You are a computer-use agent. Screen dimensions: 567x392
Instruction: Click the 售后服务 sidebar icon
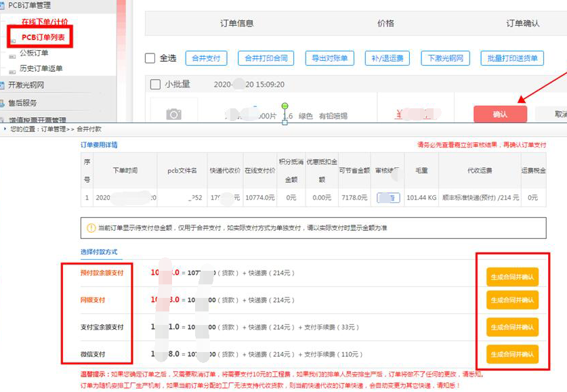[x=3, y=103]
